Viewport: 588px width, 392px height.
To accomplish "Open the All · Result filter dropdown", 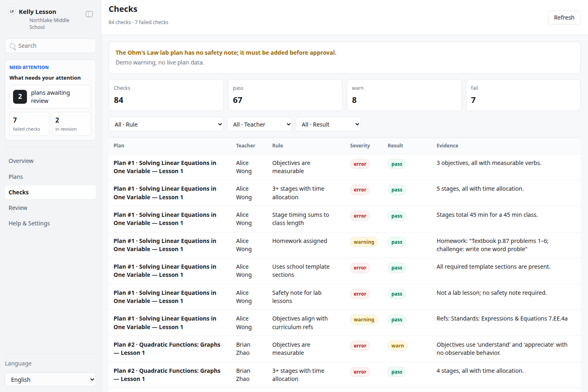I will point(328,124).
